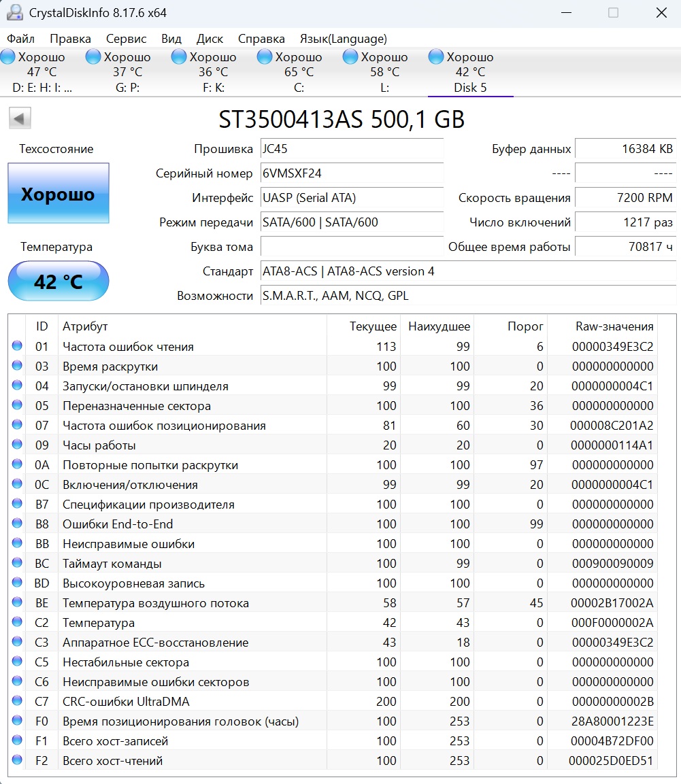This screenshot has height=784, width=681.
Task: Open the Файл menu
Action: coord(20,39)
